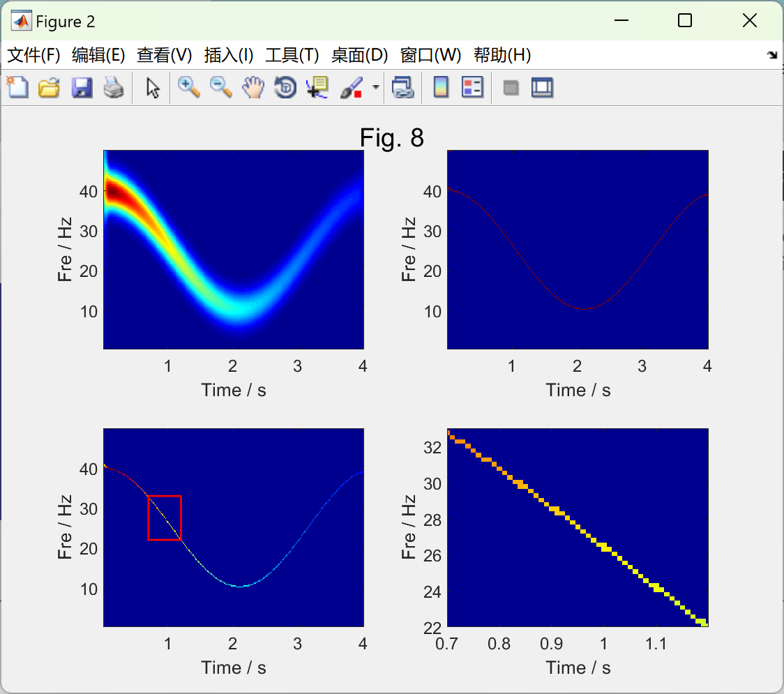Click the Show Plot Tools icon

pos(542,87)
